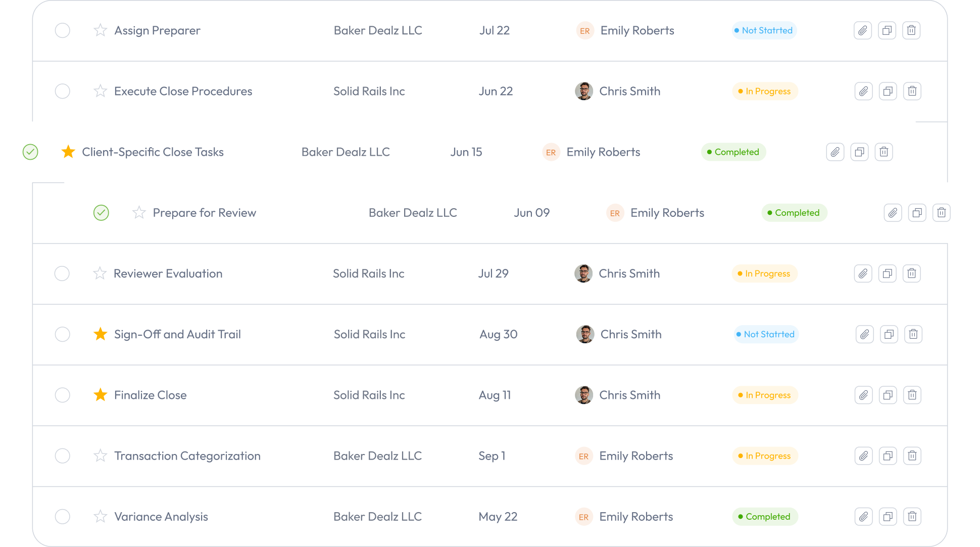Image resolution: width=980 pixels, height=547 pixels.
Task: Attach a file to Sign-Off and Audit Trail
Action: pyautogui.click(x=864, y=334)
